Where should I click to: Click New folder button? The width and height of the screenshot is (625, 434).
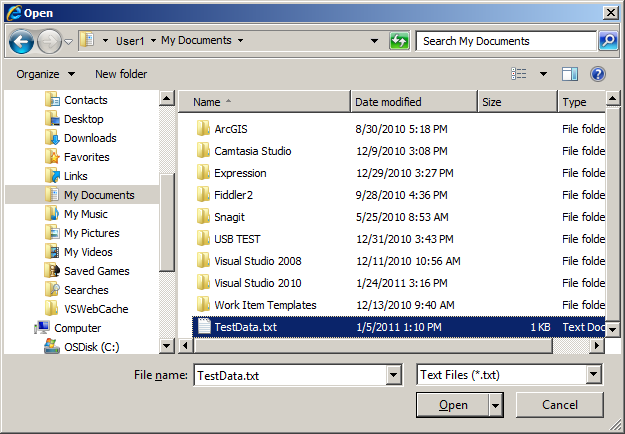(x=121, y=74)
